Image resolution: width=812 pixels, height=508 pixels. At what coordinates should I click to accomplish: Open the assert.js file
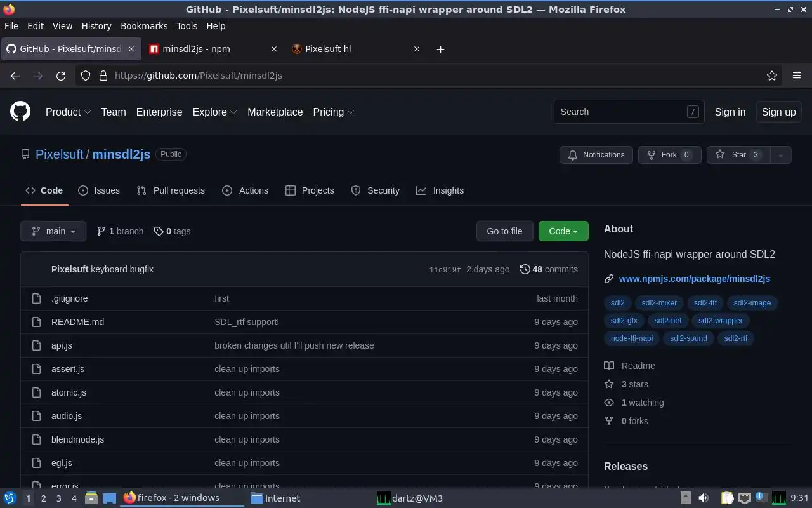pos(68,369)
